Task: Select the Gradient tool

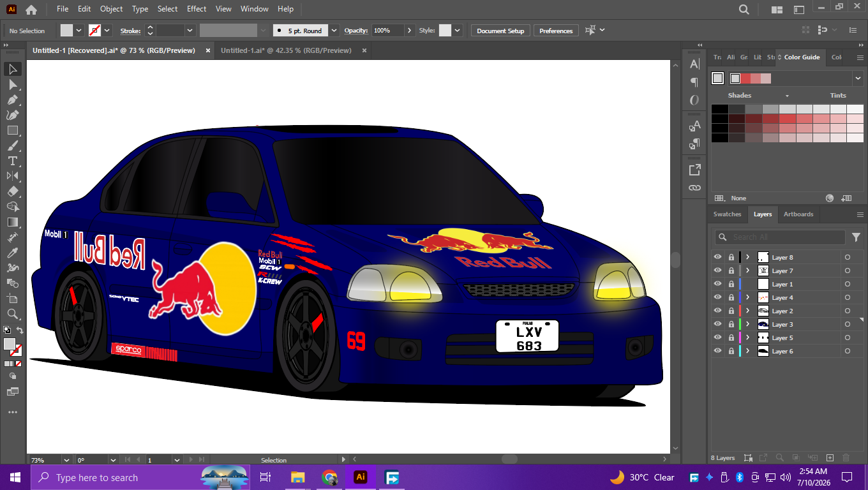Action: pos(12,222)
